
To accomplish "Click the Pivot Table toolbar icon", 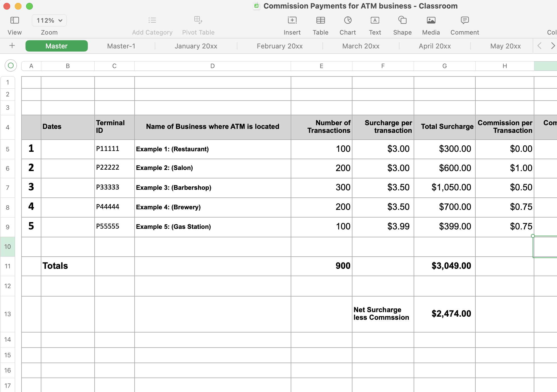I will 198,20.
